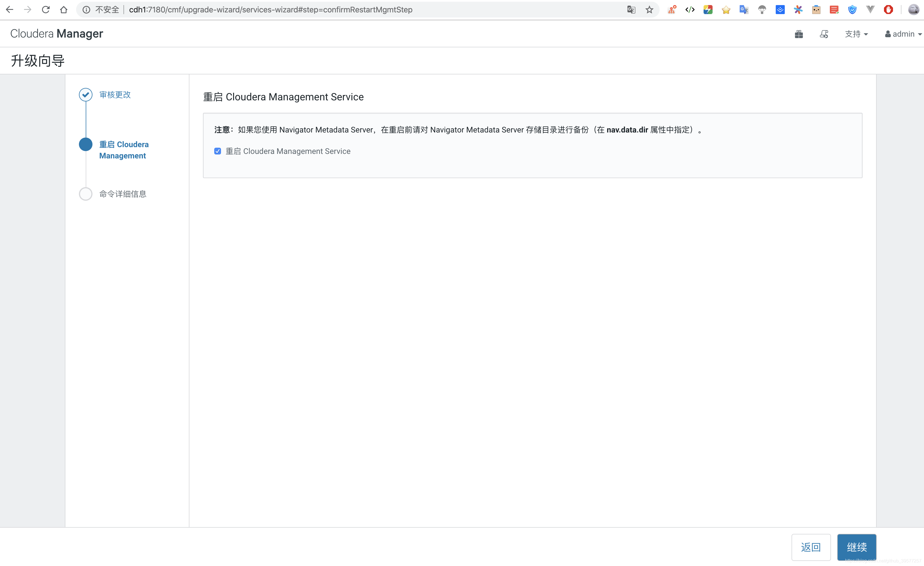
Task: Click the 返回 back button
Action: tap(811, 547)
